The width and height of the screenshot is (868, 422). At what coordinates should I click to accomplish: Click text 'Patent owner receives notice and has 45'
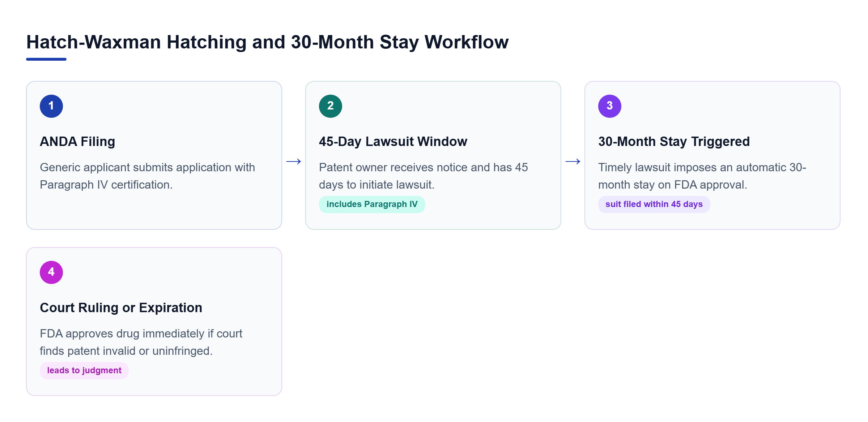pyautogui.click(x=424, y=167)
